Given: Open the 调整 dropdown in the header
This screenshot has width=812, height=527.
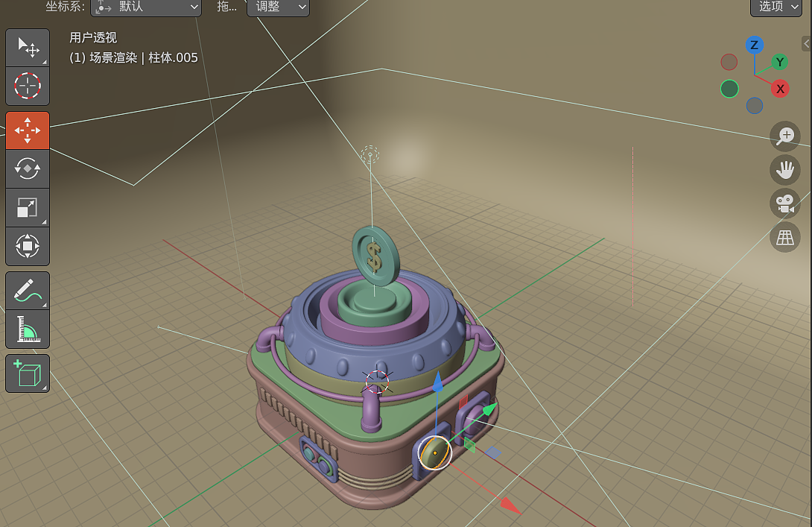Looking at the screenshot, I should pos(278,8).
